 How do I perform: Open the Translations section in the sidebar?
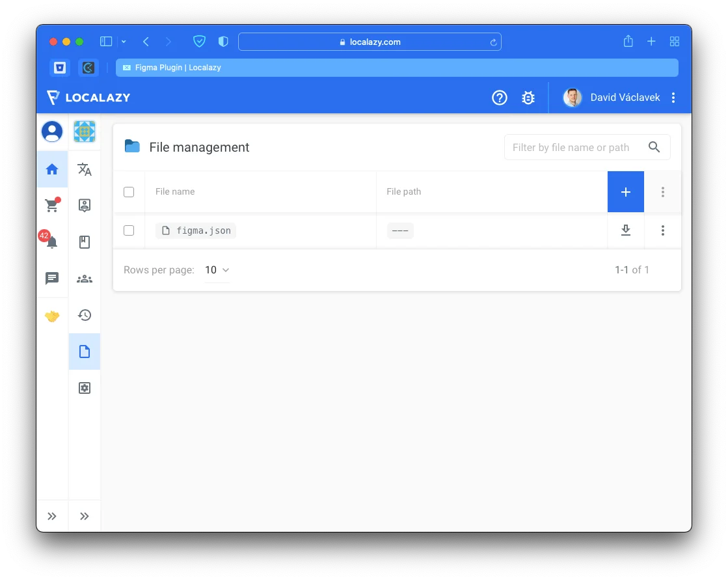(x=85, y=169)
